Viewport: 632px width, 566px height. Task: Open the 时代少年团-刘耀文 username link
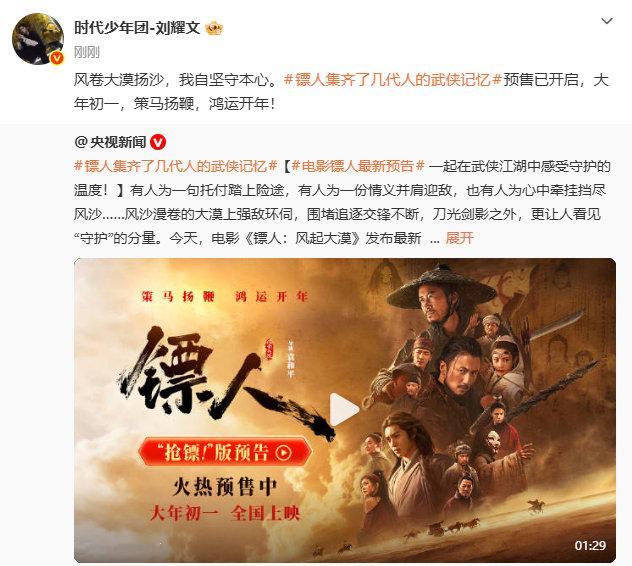pos(137,28)
